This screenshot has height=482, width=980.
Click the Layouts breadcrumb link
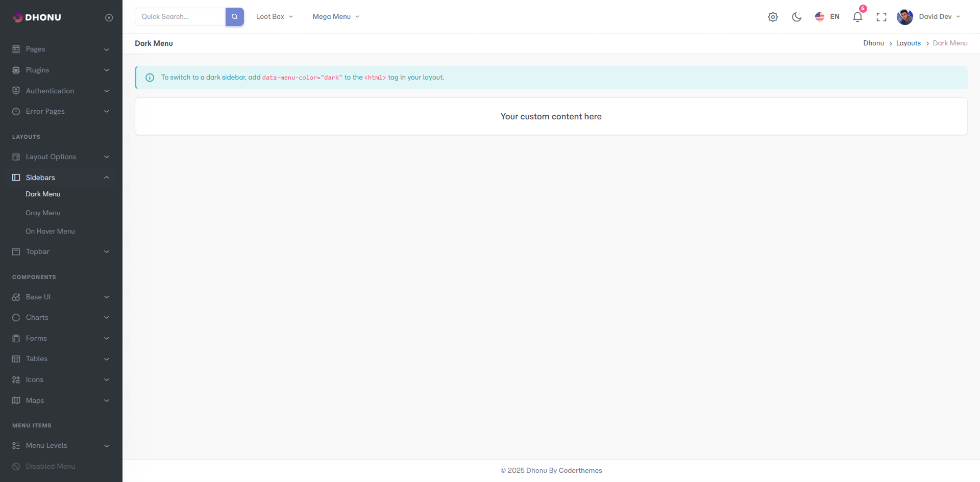tap(908, 43)
